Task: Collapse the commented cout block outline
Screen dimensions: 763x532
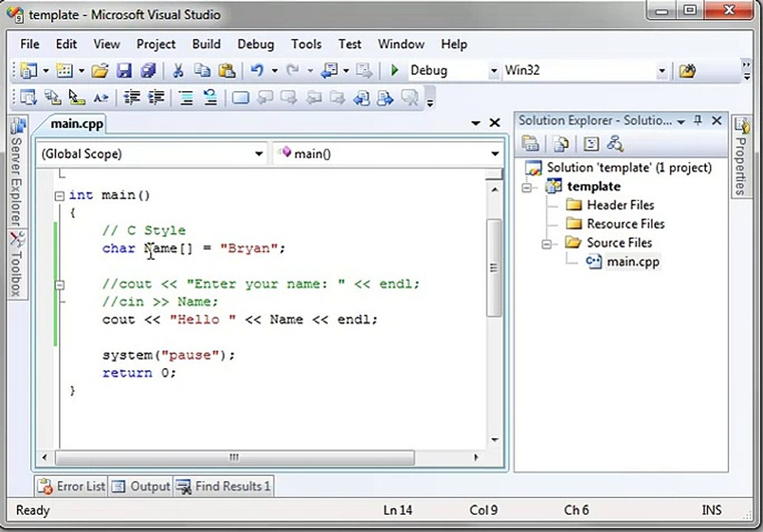Action: (59, 285)
